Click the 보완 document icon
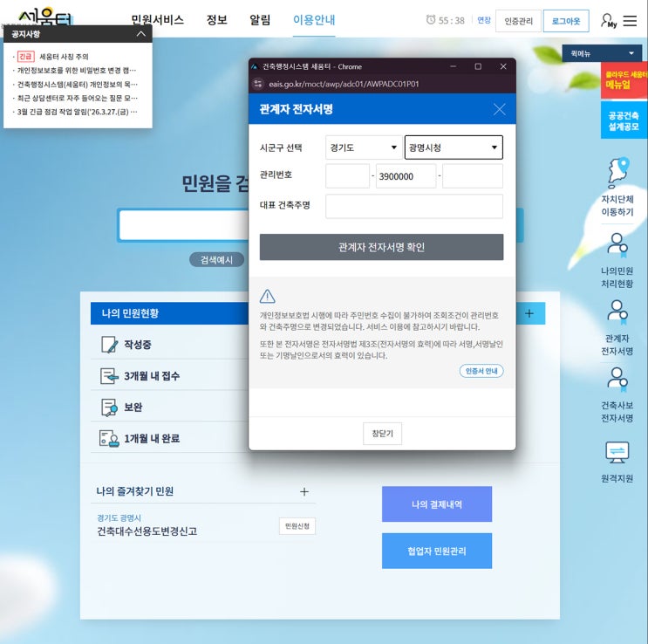Screen dimensions: 648x644 point(110,407)
